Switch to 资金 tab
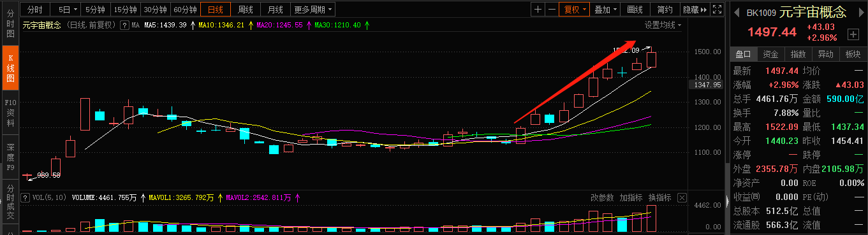The height and width of the screenshot is (235, 868). pyautogui.click(x=770, y=54)
